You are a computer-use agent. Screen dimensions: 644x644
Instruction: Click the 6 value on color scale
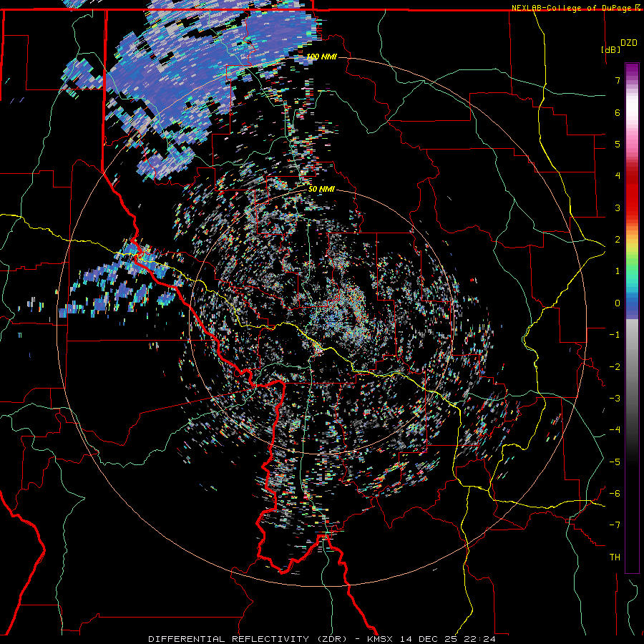(x=618, y=112)
